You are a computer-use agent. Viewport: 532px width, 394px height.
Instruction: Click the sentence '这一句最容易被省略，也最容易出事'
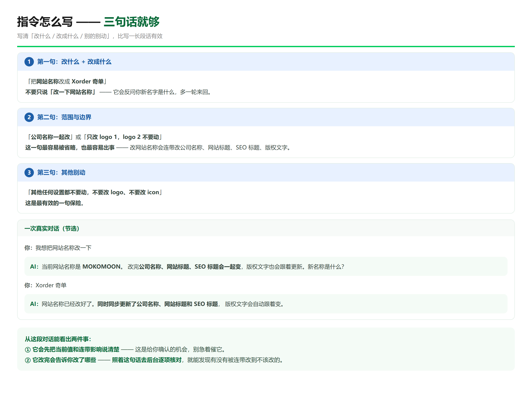(x=70, y=148)
